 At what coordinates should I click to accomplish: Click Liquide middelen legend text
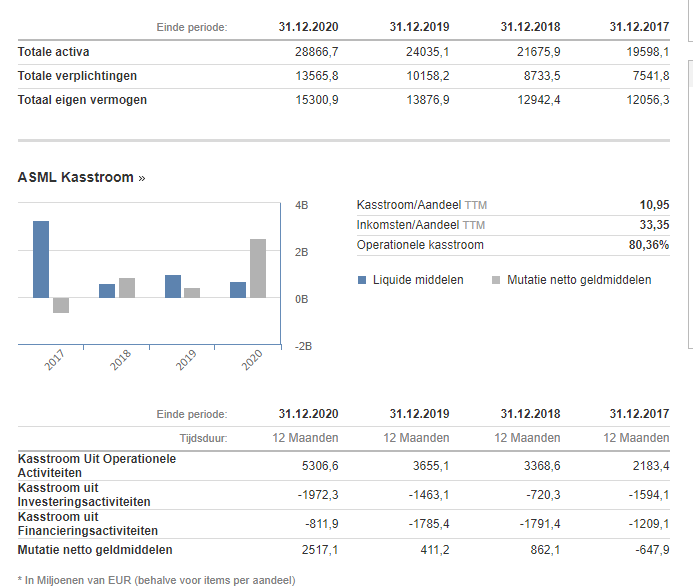pos(418,280)
